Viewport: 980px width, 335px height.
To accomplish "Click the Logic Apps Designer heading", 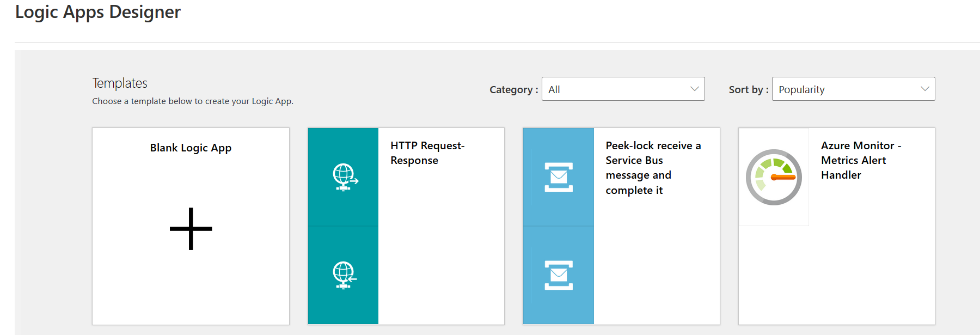I will click(98, 12).
